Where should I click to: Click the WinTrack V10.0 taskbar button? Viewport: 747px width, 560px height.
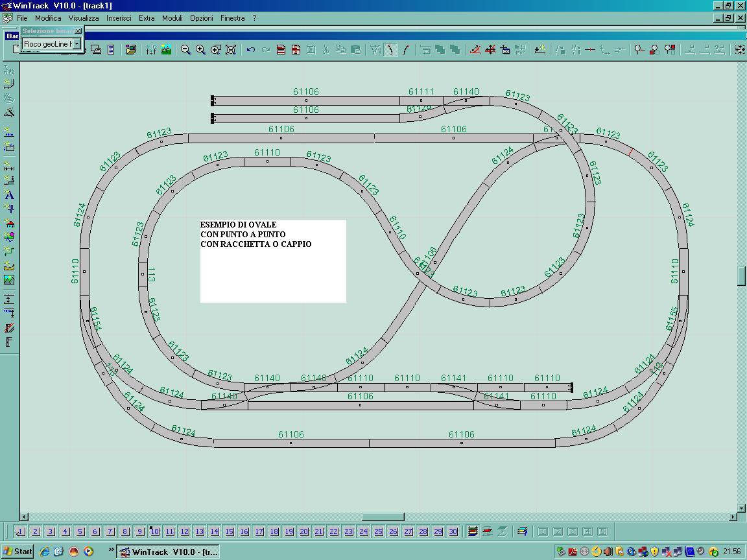click(x=169, y=552)
